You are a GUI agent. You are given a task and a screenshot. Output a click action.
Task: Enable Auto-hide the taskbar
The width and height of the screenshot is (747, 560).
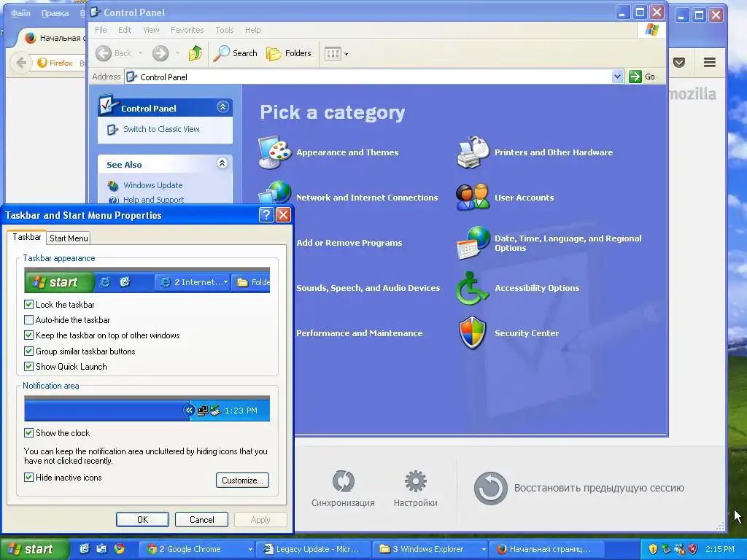(x=28, y=320)
